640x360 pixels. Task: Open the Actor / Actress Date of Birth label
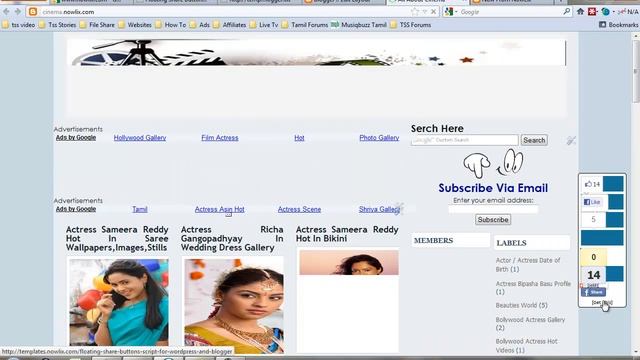tap(528, 265)
